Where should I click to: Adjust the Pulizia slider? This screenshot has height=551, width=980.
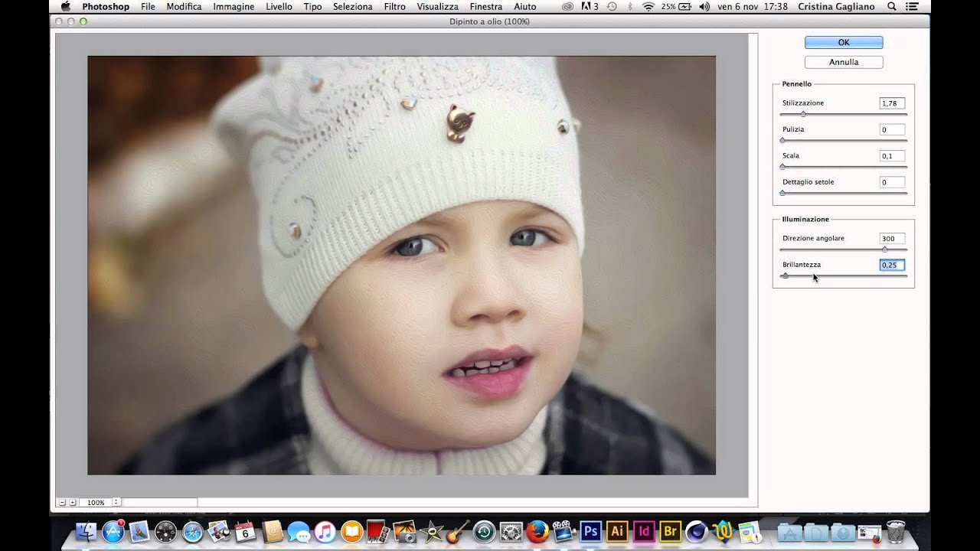click(x=843, y=140)
